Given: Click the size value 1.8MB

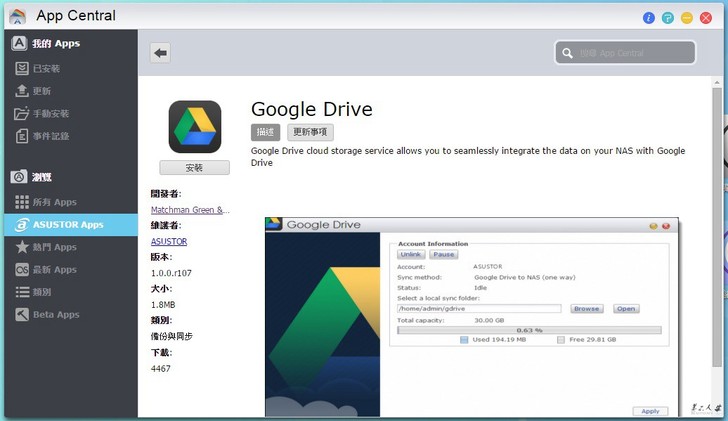Looking at the screenshot, I should click(163, 304).
